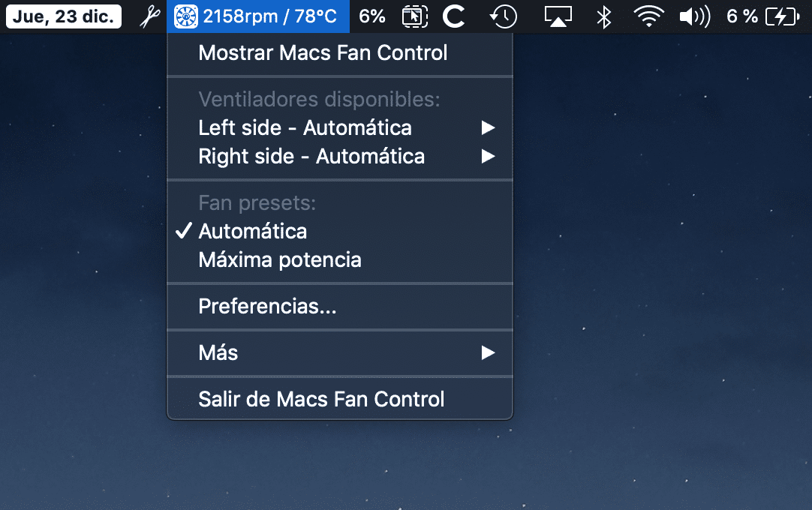Viewport: 812px width, 510px height.
Task: Click the Wi-Fi status icon
Action: 649,16
